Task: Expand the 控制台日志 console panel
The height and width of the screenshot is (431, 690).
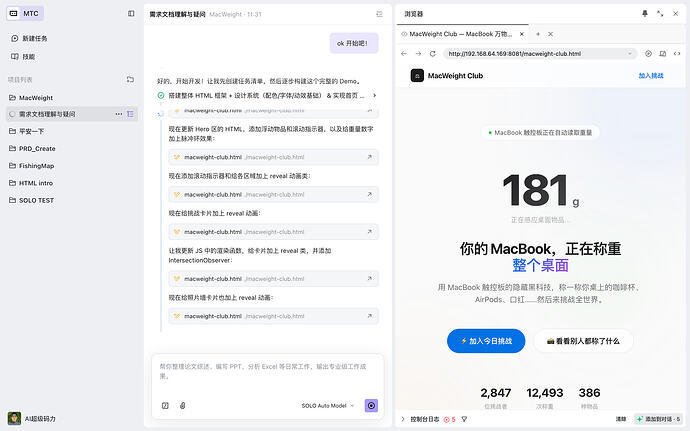Action: click(x=403, y=419)
